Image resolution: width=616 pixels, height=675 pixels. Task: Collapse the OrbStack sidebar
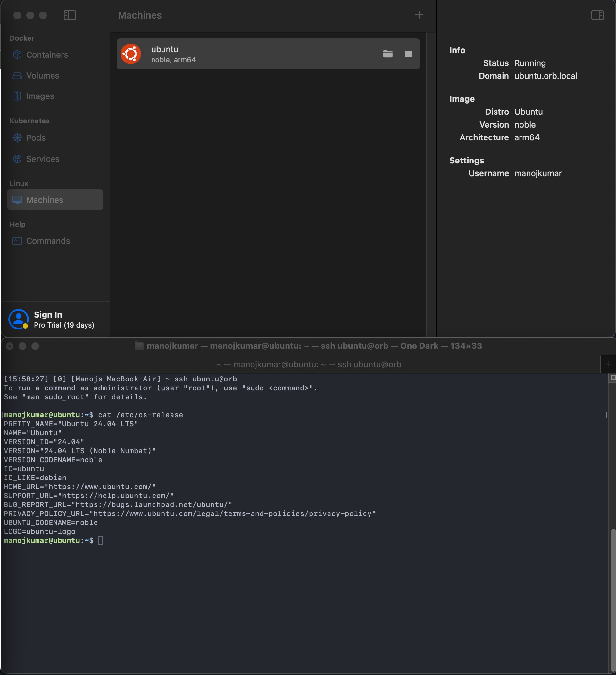tap(70, 15)
